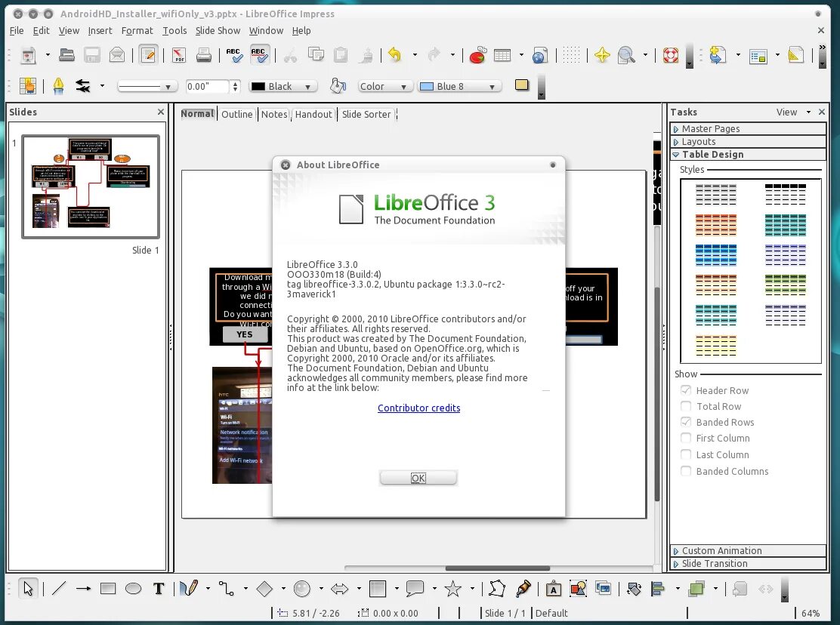Toggle the Shadow icon in the toolbar
The image size is (840, 625).
coord(522,85)
